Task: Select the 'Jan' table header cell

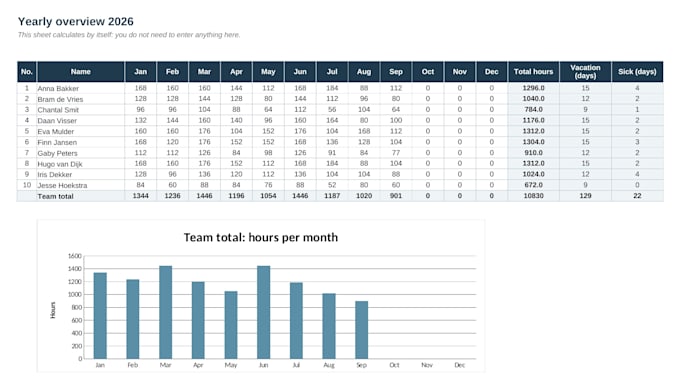Action: tap(141, 72)
